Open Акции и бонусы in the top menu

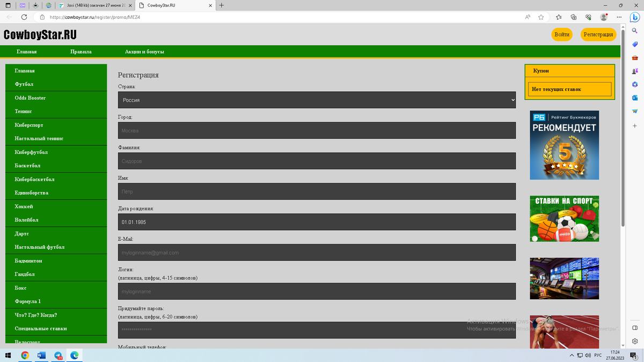[144, 52]
